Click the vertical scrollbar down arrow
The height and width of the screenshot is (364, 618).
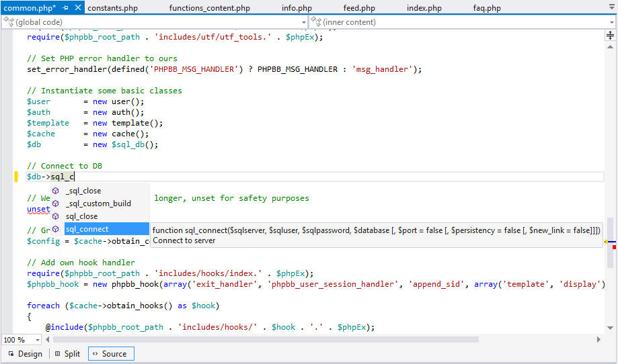tap(610, 328)
